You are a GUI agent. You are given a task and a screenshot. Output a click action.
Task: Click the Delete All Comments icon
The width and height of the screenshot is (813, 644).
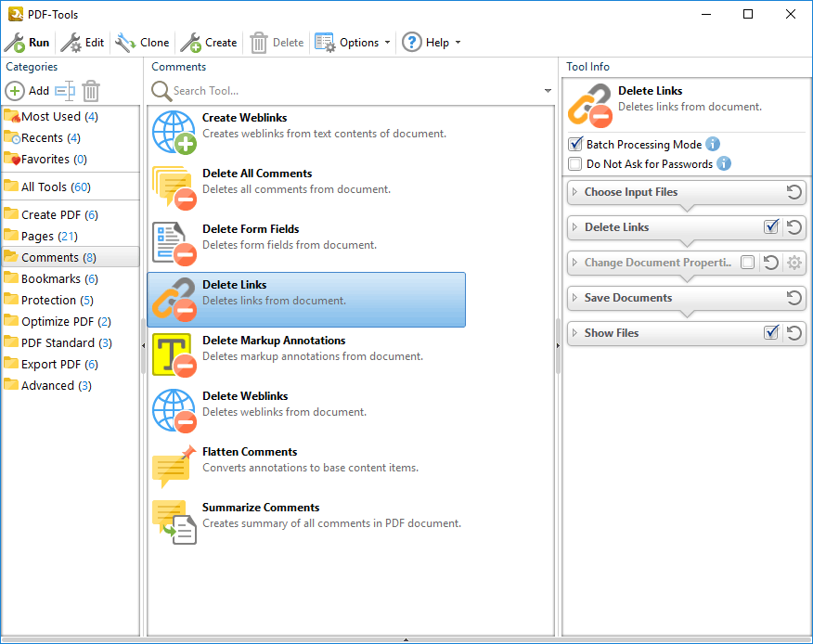[x=174, y=187]
